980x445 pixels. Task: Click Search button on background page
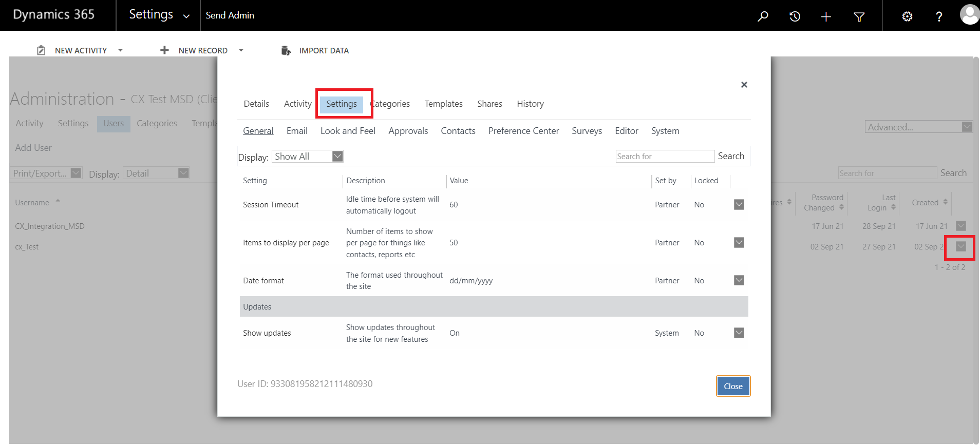click(953, 173)
